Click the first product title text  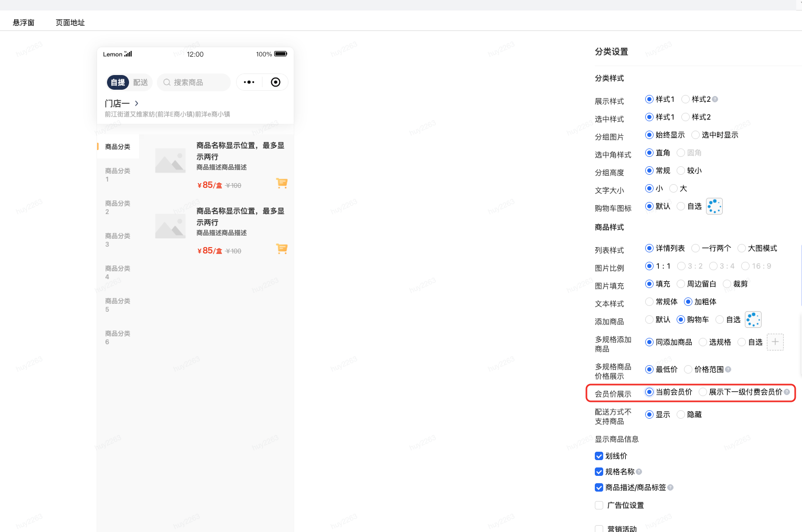coord(240,151)
